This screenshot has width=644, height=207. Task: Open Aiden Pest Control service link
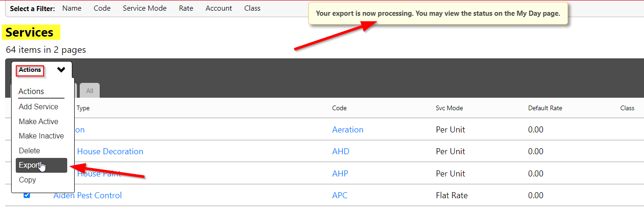click(x=88, y=195)
